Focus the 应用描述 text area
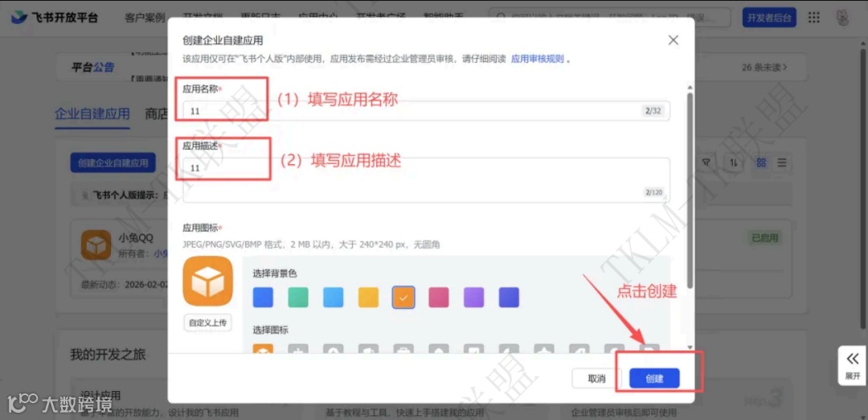The image size is (868, 420). (426, 179)
